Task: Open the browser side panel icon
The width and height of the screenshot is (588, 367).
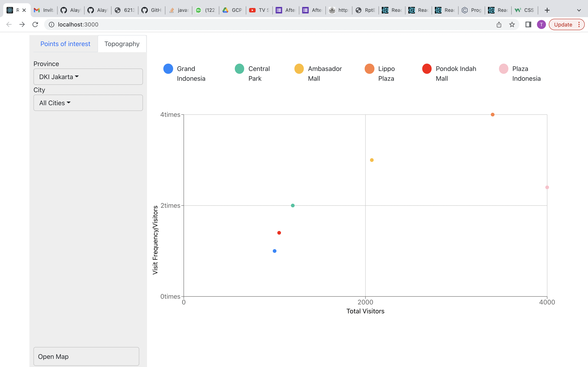Action: [x=528, y=24]
